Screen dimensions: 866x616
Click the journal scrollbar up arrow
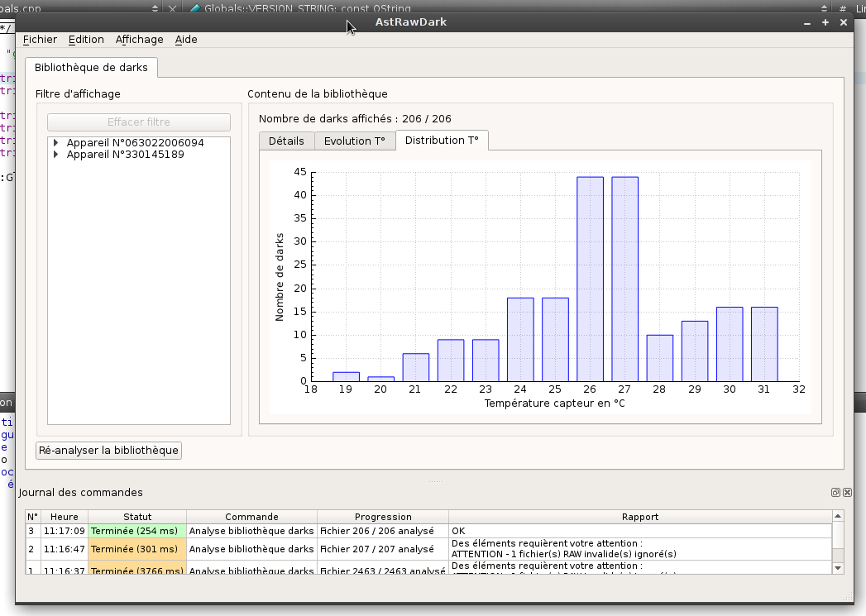tap(838, 516)
